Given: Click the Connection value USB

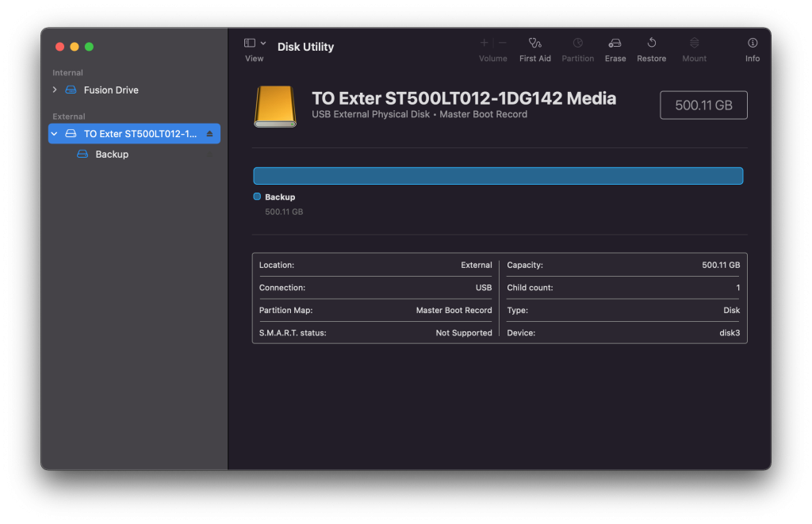Looking at the screenshot, I should 483,288.
